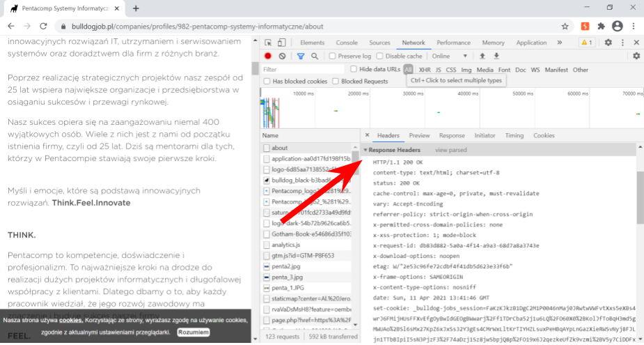Viewport: 644px width, 345px height.
Task: Filter requests by WS type
Action: (535, 70)
